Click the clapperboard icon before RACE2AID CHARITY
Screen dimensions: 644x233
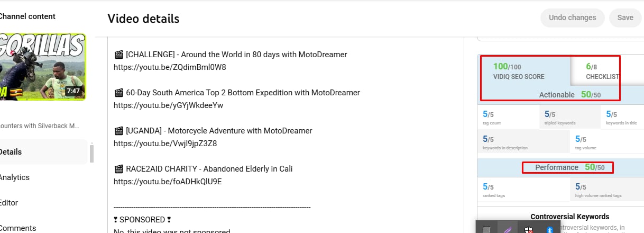tap(118, 169)
